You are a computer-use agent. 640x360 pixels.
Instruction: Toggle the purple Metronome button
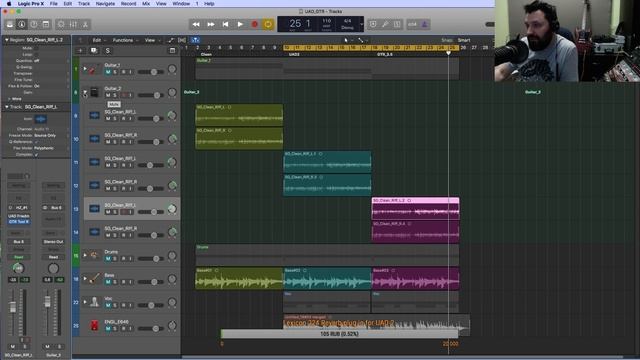[424, 24]
